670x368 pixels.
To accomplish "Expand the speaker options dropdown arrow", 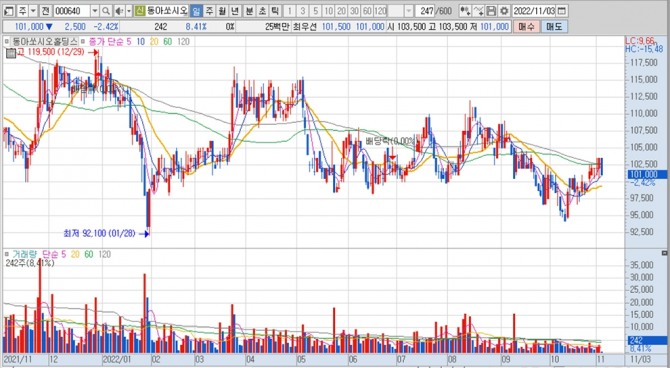I will pyautogui.click(x=129, y=11).
